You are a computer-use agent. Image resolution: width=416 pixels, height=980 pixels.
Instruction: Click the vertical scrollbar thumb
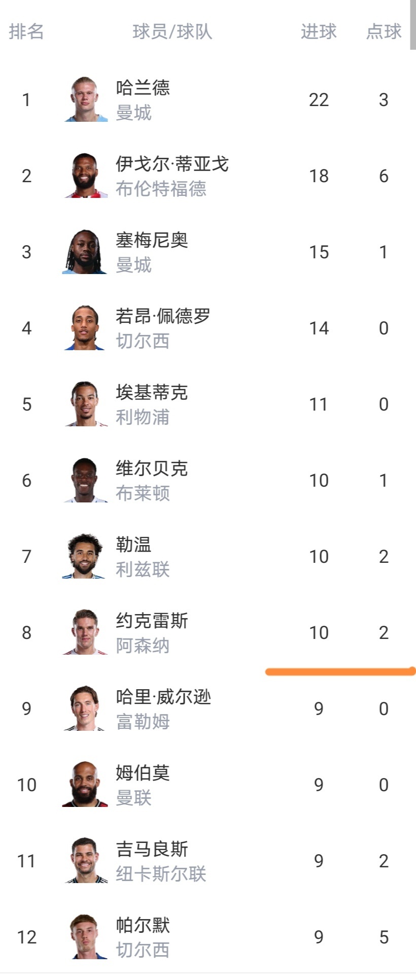[412, 24]
